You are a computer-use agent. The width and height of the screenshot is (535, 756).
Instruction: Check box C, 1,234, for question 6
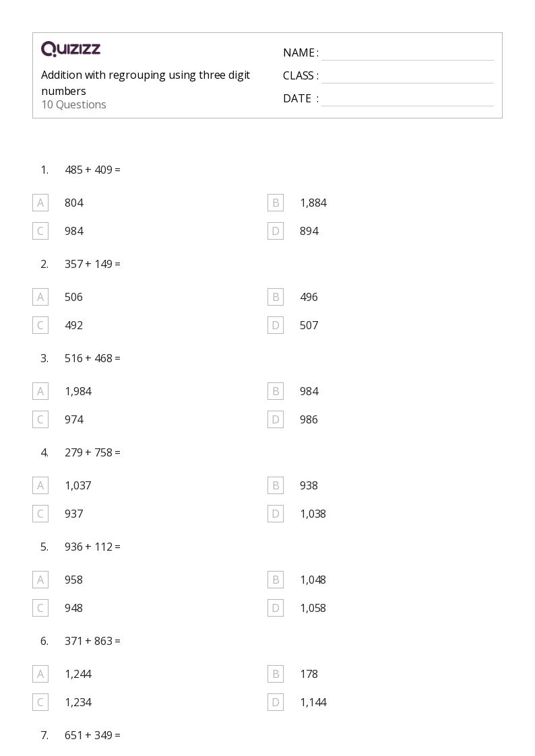[40, 702]
